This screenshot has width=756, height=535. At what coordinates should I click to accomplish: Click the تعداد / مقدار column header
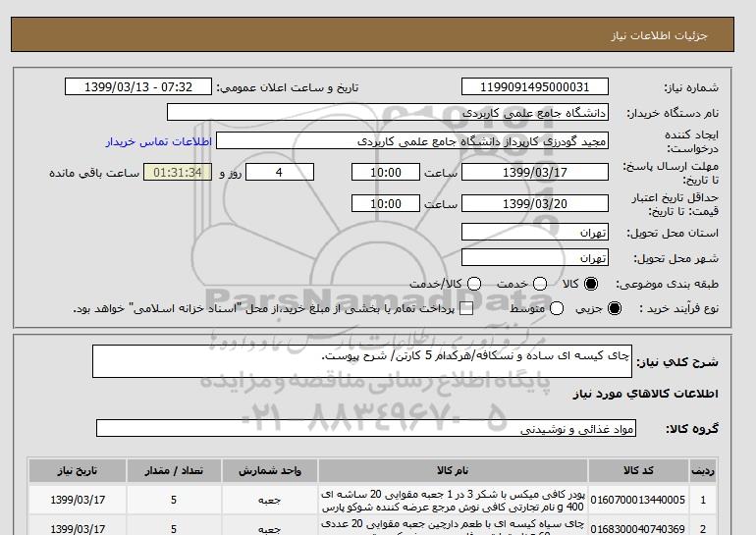[174, 471]
